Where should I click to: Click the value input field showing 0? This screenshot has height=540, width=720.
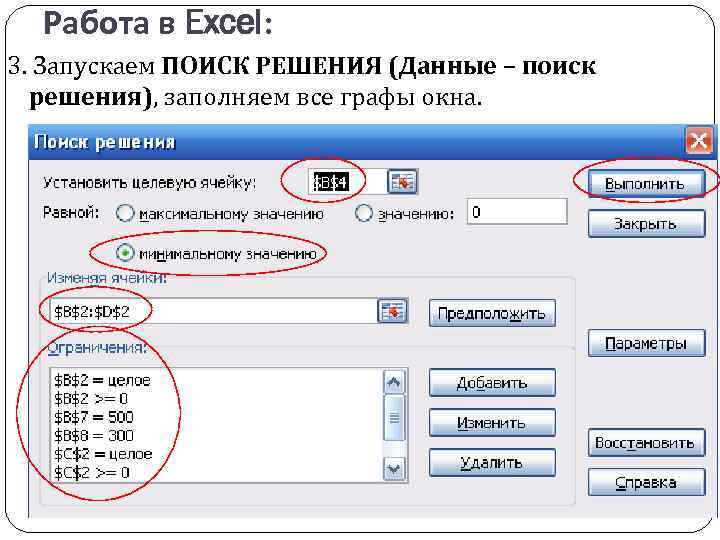[517, 212]
